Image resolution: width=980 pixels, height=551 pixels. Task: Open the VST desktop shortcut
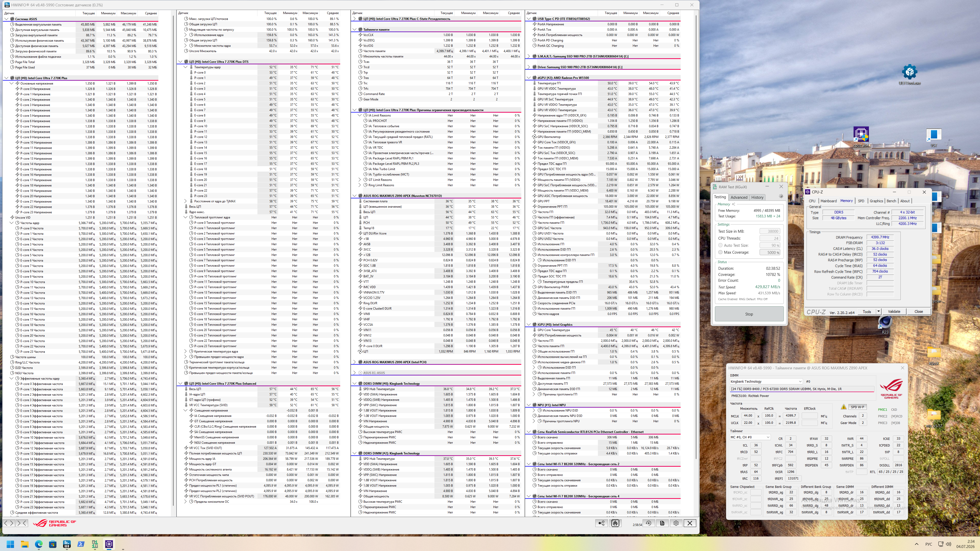(x=934, y=138)
